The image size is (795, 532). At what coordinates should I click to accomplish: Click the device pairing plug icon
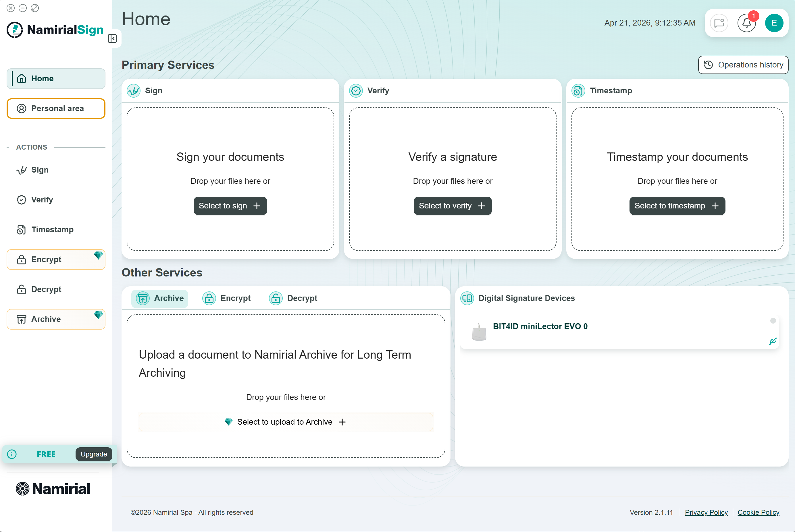773,341
